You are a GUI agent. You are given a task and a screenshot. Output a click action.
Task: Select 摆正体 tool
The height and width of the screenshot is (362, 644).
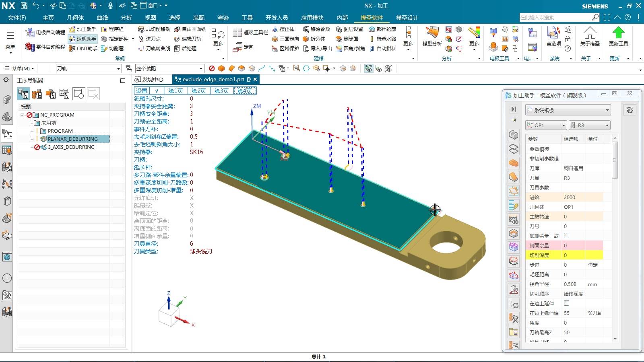click(283, 29)
